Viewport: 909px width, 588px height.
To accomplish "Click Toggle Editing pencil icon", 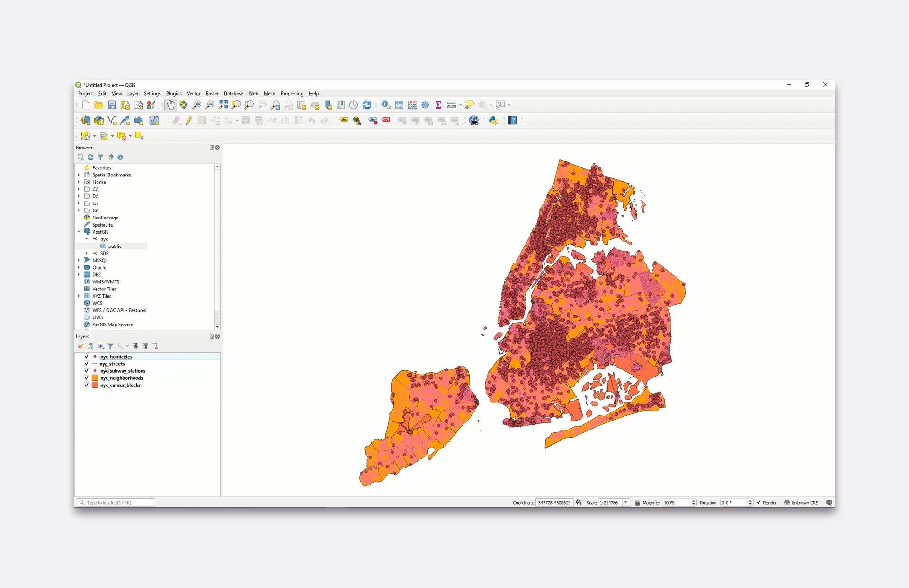I will coord(189,121).
